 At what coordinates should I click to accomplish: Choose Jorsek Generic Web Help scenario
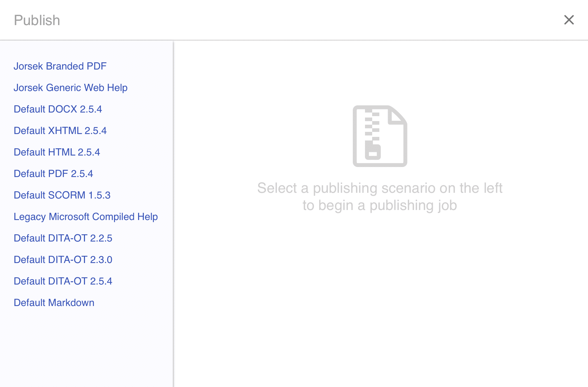click(x=71, y=88)
